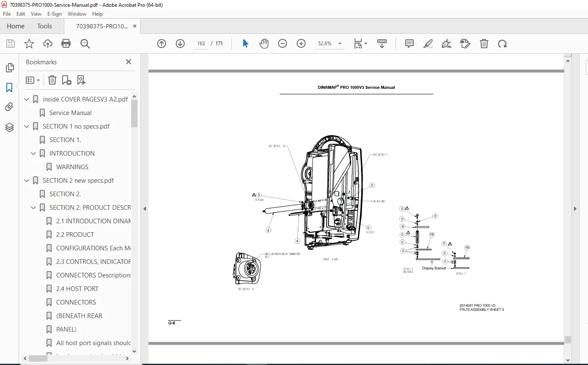
Task: Add new bookmark icon
Action: (66, 80)
